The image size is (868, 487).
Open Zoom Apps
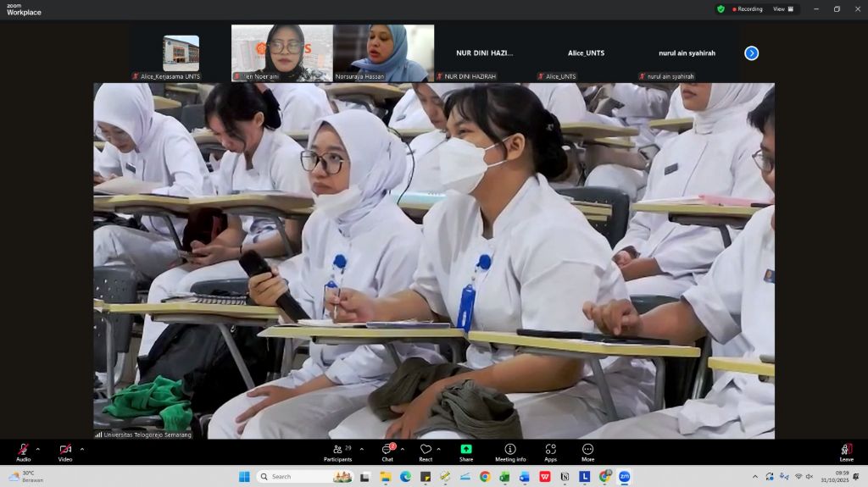[x=550, y=451]
